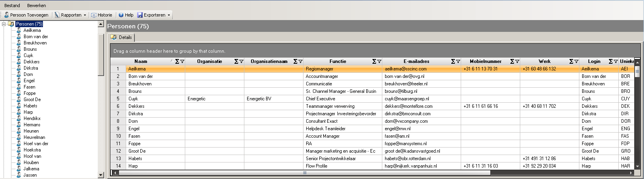Click the Senior Projectontwikkelaar cell
This screenshot has height=179, width=644.
(x=342, y=159)
